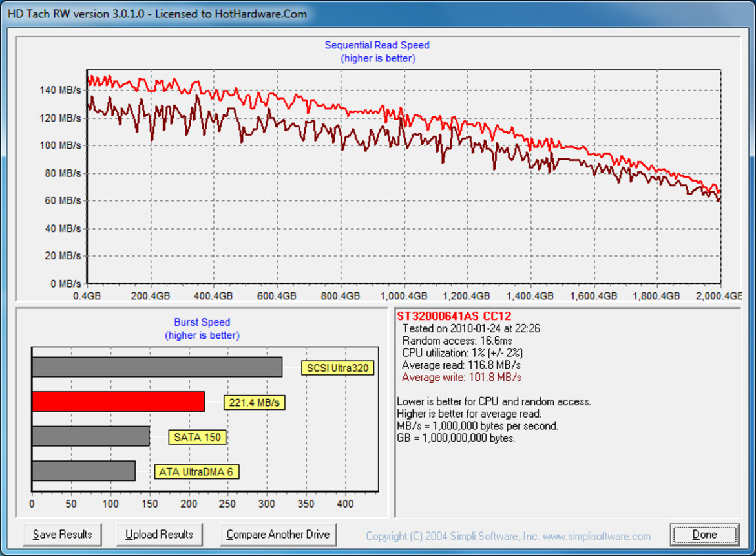Click the ATA UltraDMA 6 yellow label

196,471
